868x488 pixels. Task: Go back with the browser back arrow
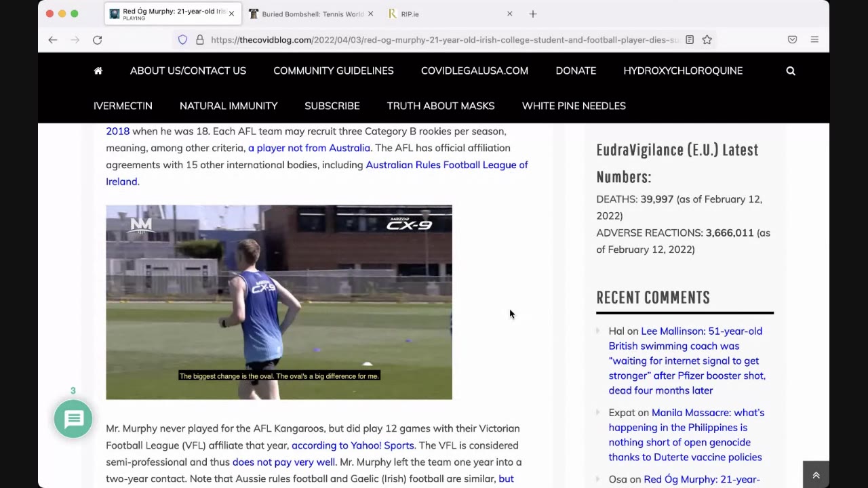click(x=53, y=40)
